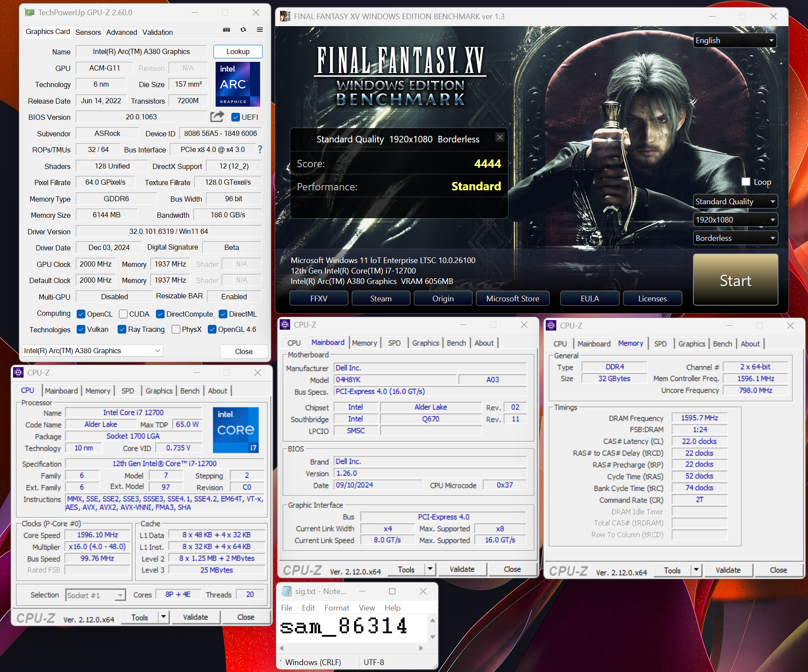The width and height of the screenshot is (808, 672).
Task: Click the Licenses button
Action: click(x=652, y=298)
